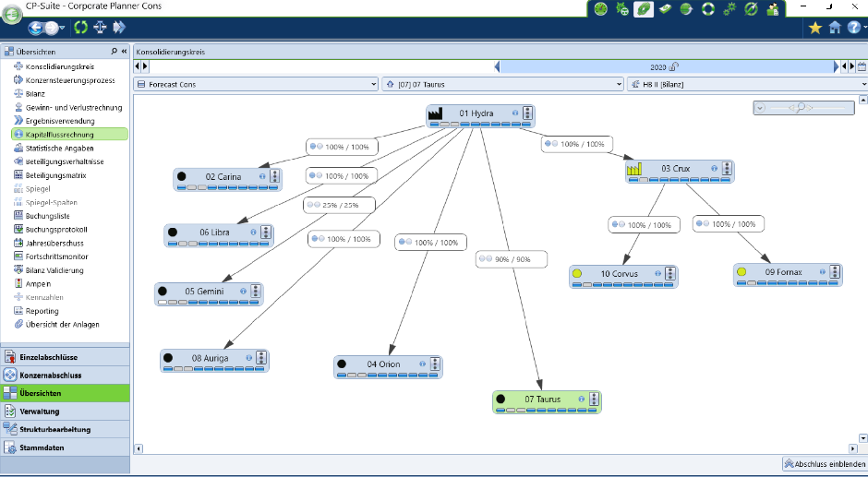Open options menu on 06 Libra node

coord(266,232)
